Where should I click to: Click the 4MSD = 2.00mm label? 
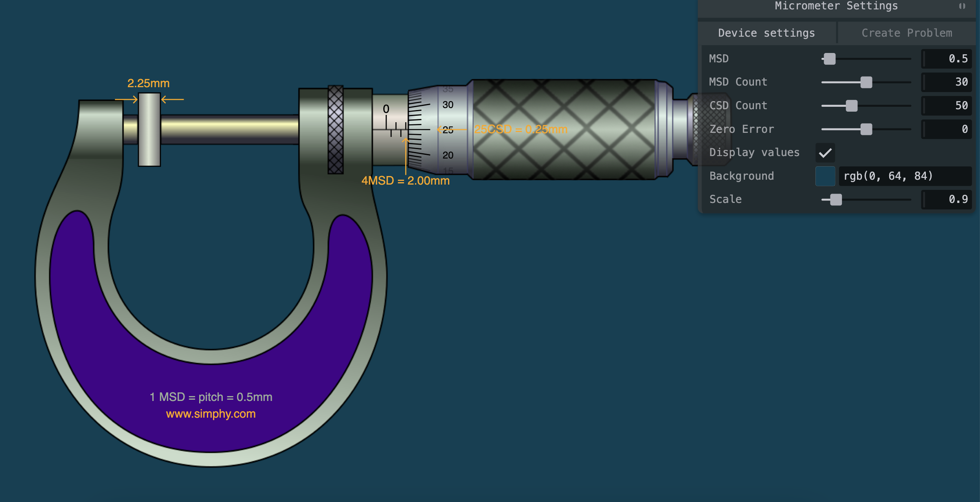(406, 181)
